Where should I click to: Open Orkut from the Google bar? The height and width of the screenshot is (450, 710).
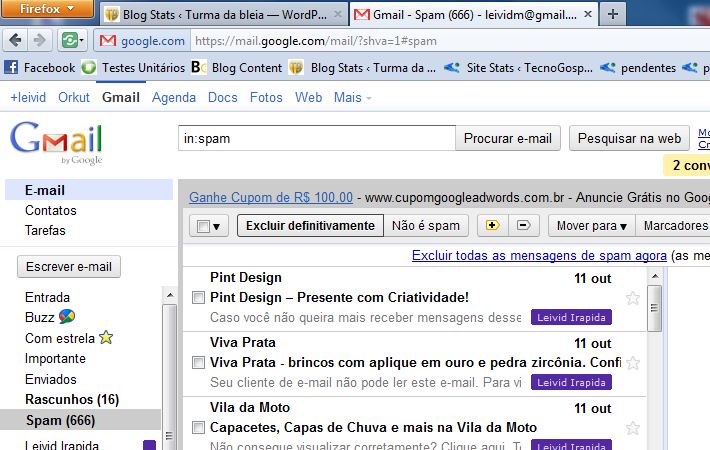pyautogui.click(x=74, y=97)
